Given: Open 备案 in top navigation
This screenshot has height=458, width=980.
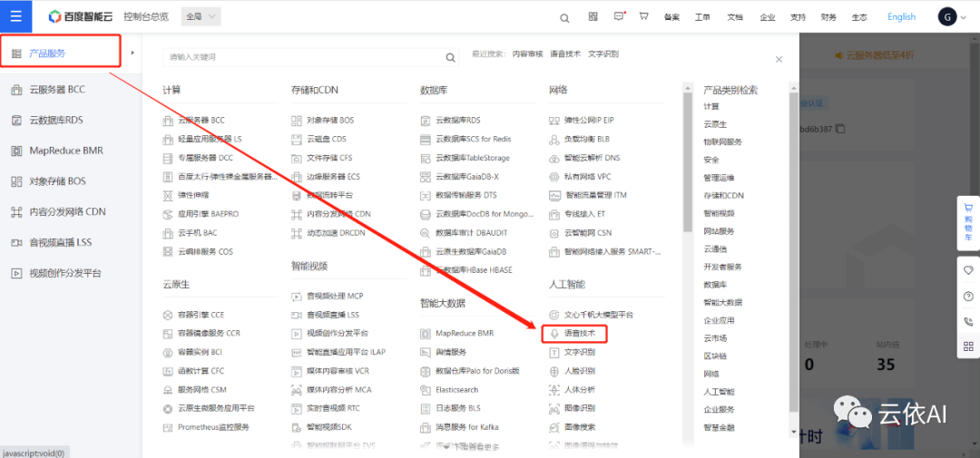Looking at the screenshot, I should (x=671, y=17).
